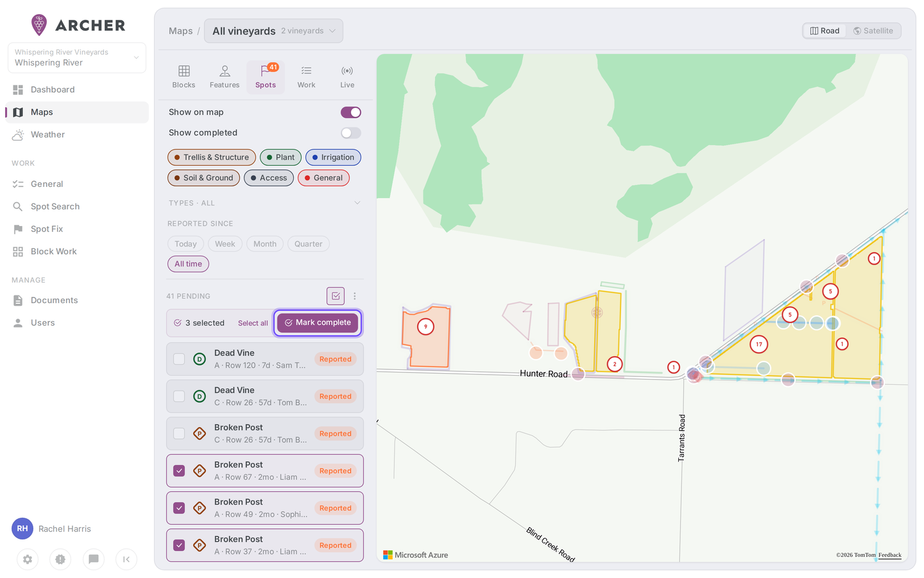Select the All time filter chip
Viewport: 924px width, 578px height.
tap(188, 264)
